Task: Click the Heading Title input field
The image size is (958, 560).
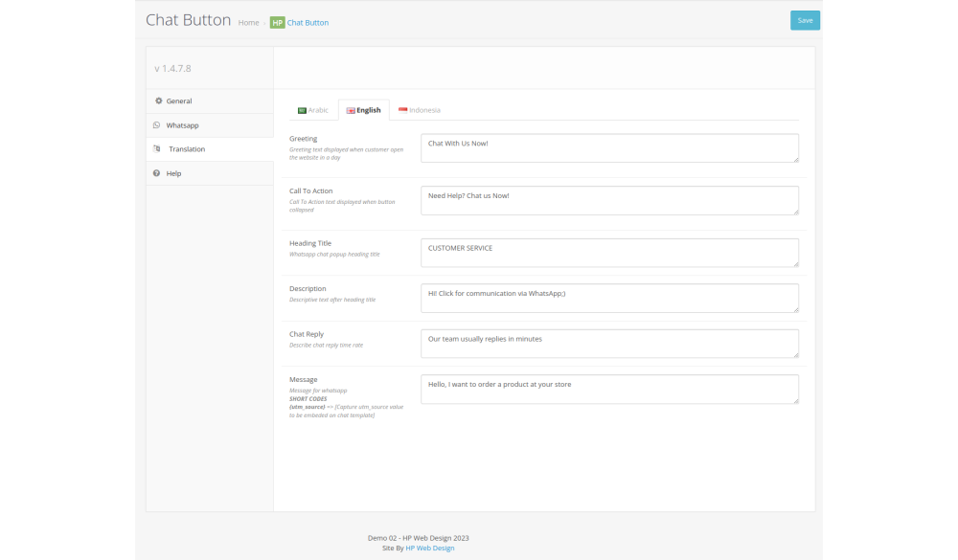Action: [x=608, y=253]
